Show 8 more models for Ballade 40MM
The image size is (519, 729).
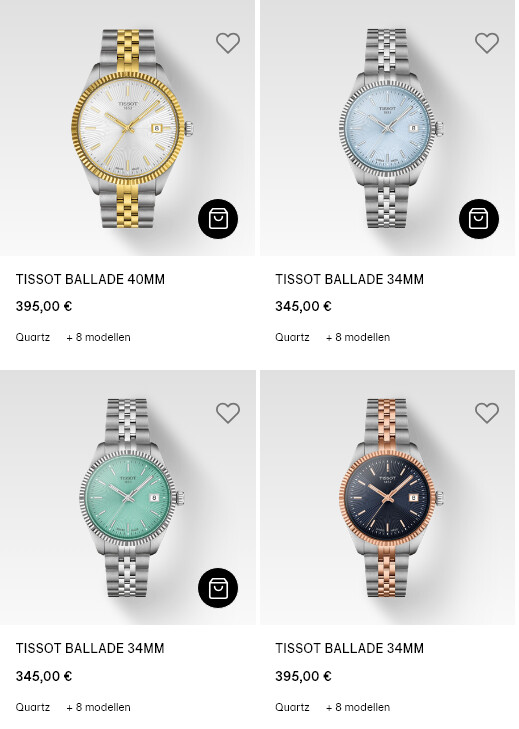(99, 338)
